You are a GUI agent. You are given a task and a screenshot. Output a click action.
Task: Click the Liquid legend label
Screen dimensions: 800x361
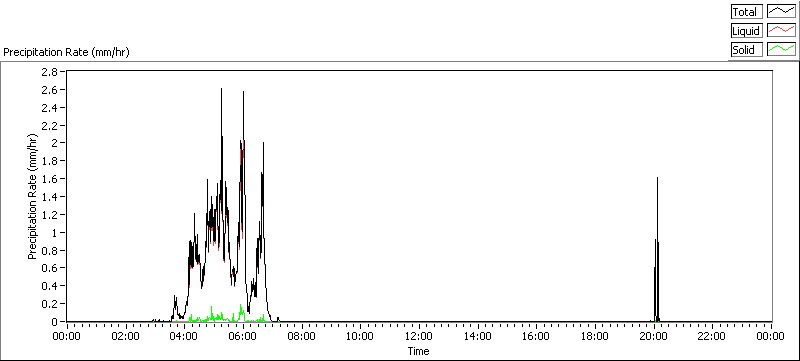[x=747, y=31]
